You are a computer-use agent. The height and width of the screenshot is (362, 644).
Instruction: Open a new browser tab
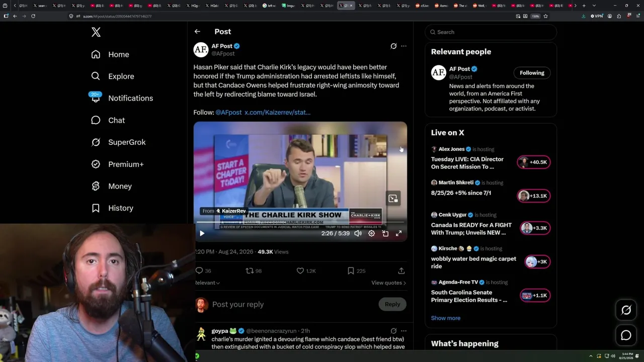tap(584, 6)
